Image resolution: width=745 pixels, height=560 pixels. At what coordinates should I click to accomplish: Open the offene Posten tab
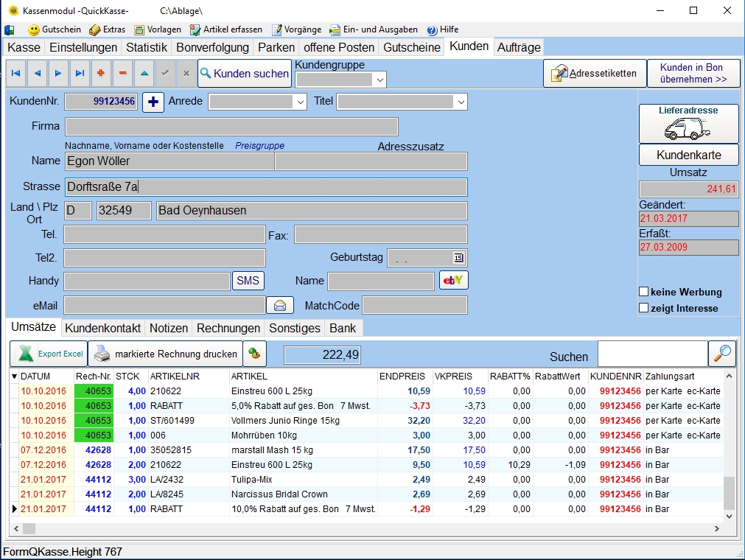(339, 47)
